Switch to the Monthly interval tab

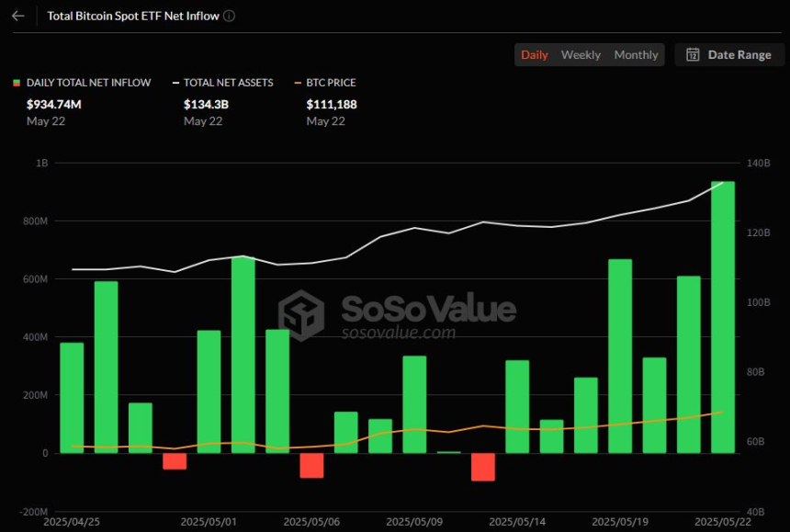pyautogui.click(x=636, y=54)
